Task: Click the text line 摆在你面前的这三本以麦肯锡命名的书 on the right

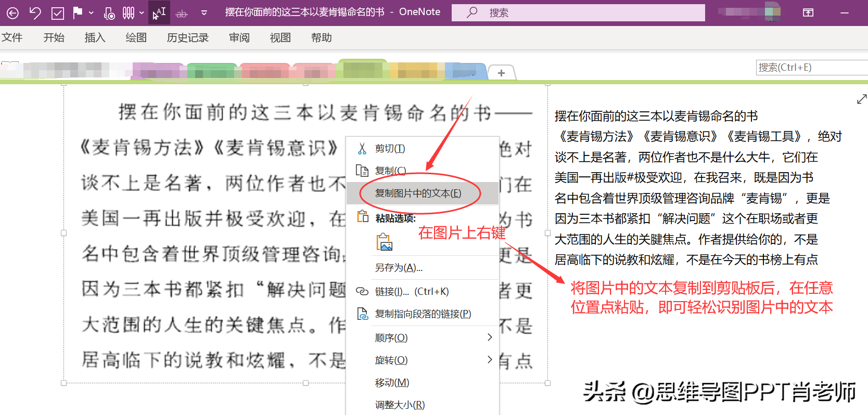Action: 656,116
